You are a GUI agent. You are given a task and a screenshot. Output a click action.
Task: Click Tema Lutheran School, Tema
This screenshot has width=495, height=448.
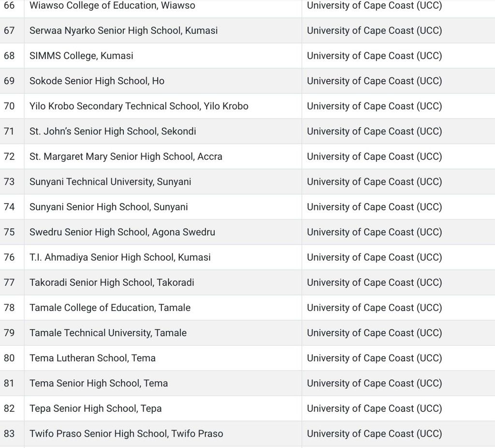(92, 358)
